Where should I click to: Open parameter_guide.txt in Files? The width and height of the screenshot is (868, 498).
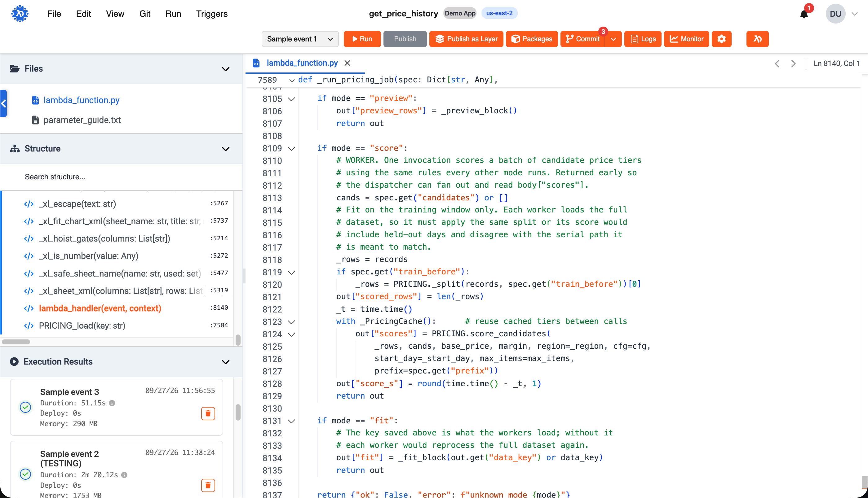pyautogui.click(x=82, y=120)
